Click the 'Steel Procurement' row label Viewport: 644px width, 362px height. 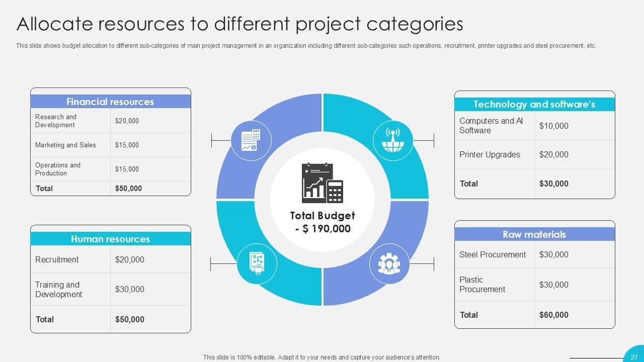pos(493,254)
